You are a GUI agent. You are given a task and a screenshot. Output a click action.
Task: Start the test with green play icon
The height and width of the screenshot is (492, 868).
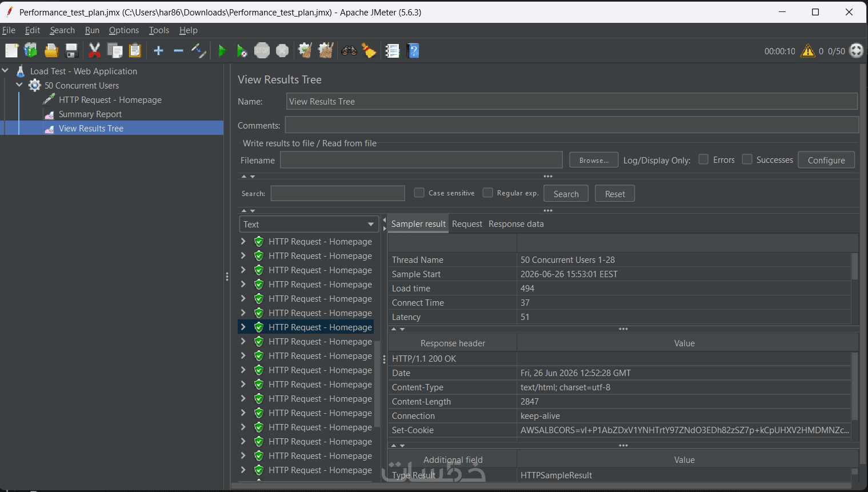[x=222, y=51]
